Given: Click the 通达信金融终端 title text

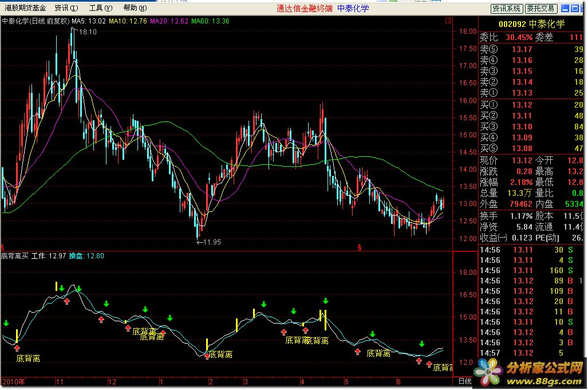Looking at the screenshot, I should click(305, 8).
